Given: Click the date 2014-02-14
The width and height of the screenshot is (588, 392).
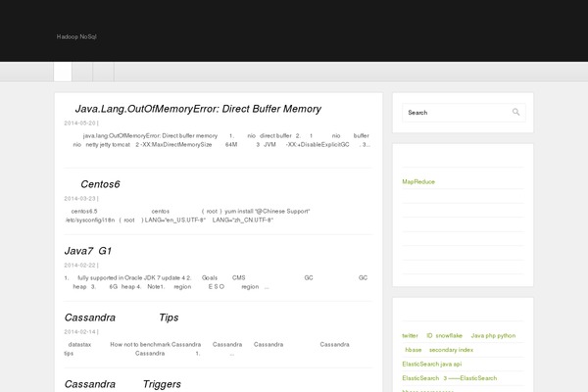Looking at the screenshot, I should (x=80, y=331).
